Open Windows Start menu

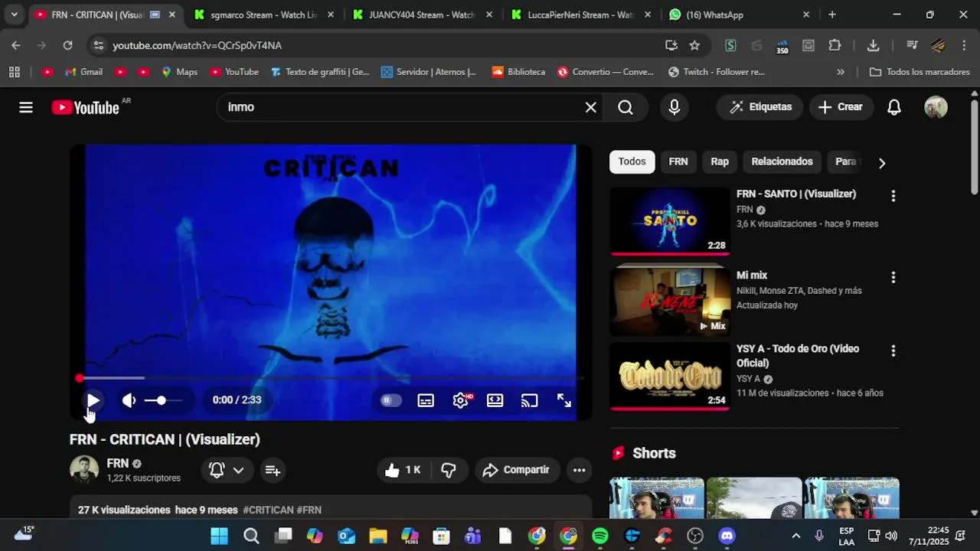[x=220, y=536]
